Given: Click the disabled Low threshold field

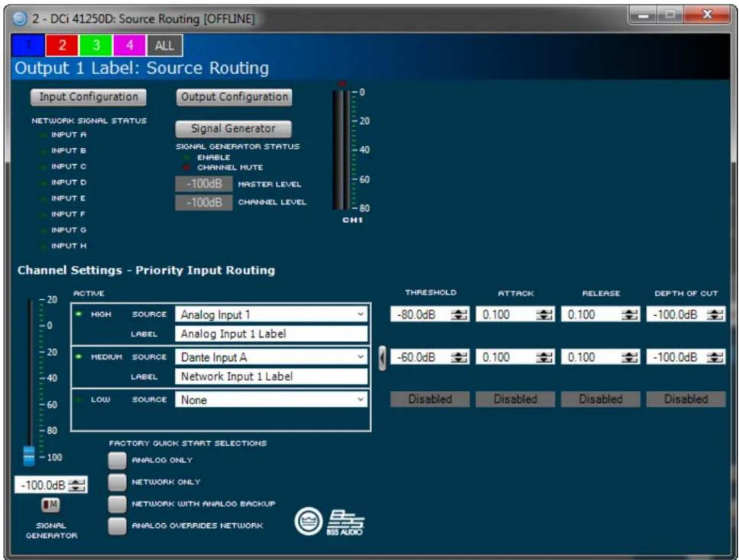Looking at the screenshot, I should tap(430, 399).
